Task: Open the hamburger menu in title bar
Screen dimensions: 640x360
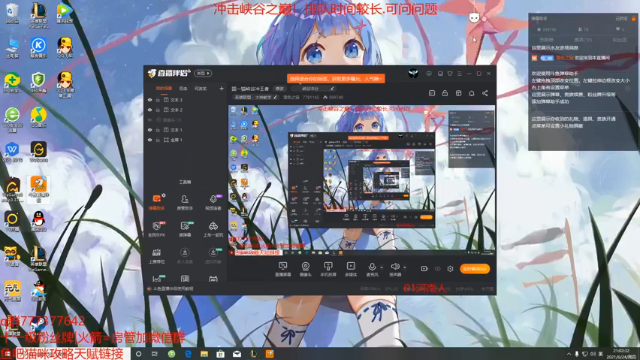Action: pos(460,73)
